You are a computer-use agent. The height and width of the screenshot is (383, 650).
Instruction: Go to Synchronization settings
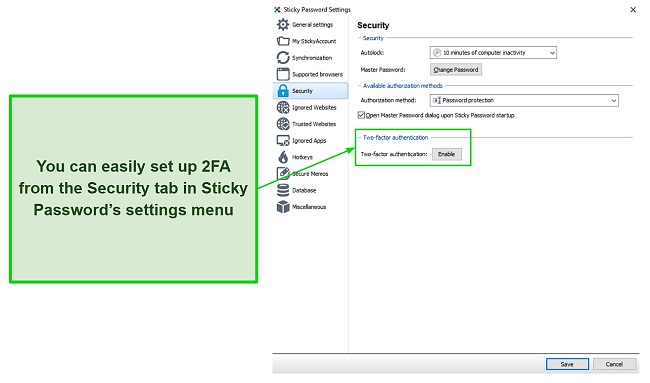point(310,58)
